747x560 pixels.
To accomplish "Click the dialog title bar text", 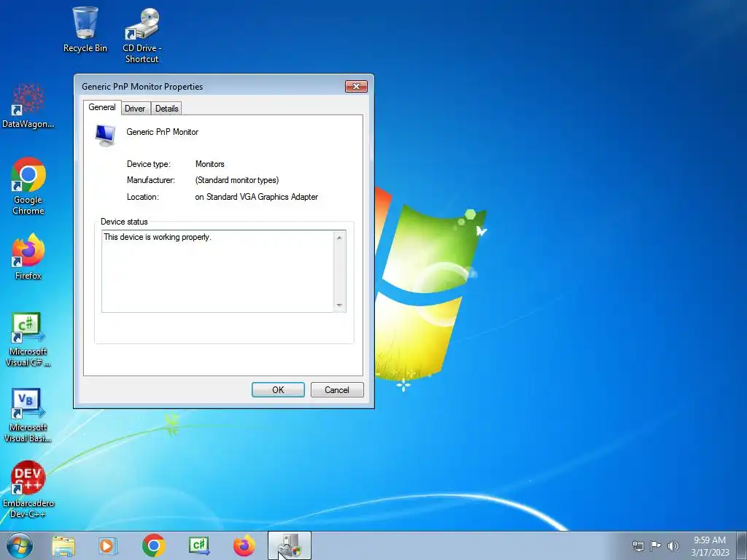I will pos(142,87).
